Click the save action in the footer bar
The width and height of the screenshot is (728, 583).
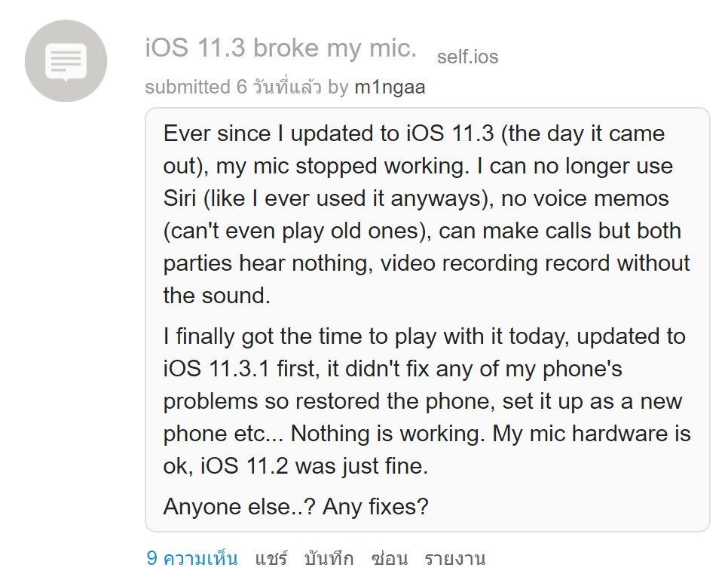tap(330, 558)
